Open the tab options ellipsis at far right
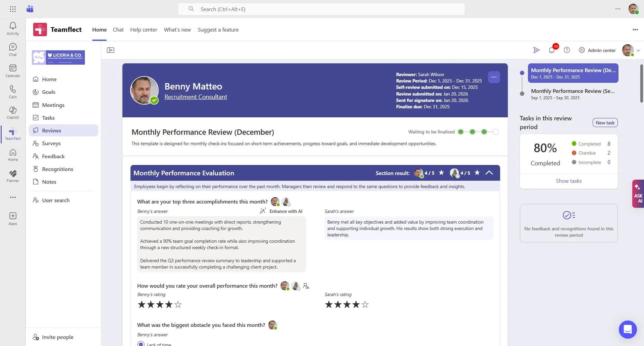The image size is (644, 346). click(635, 30)
